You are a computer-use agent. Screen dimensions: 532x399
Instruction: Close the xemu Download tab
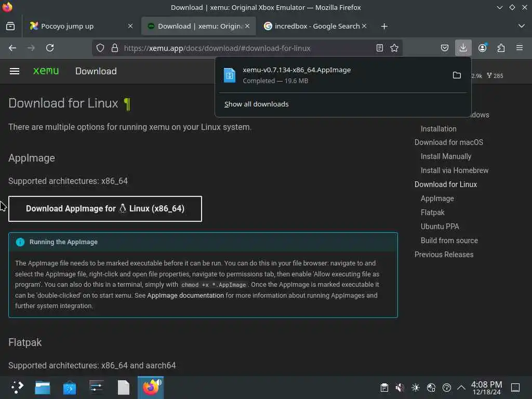tap(247, 26)
